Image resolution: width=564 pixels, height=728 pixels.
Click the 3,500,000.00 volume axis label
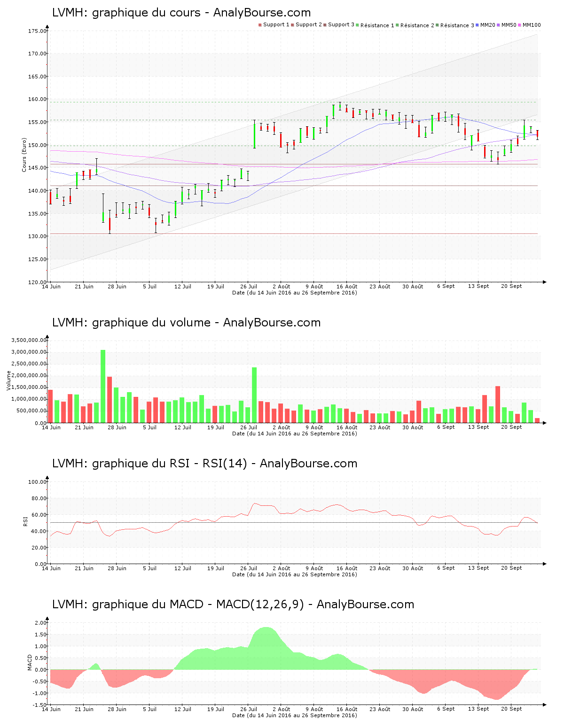tap(28, 340)
